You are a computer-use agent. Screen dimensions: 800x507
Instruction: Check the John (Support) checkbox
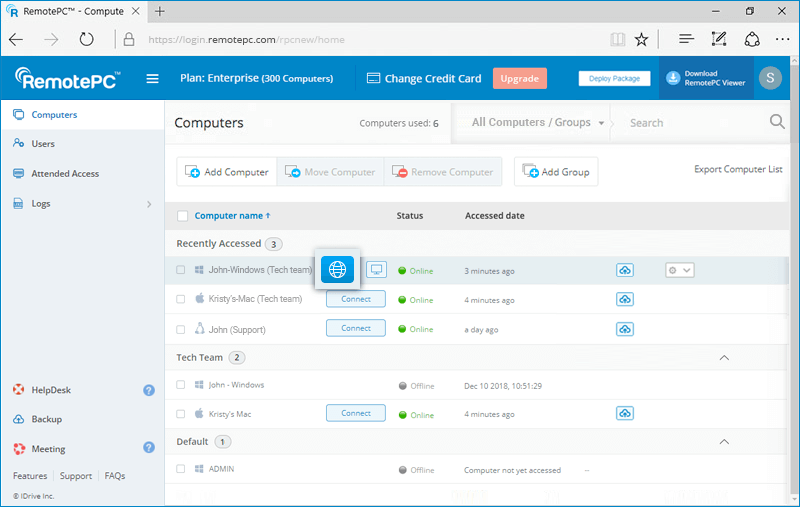(x=181, y=329)
